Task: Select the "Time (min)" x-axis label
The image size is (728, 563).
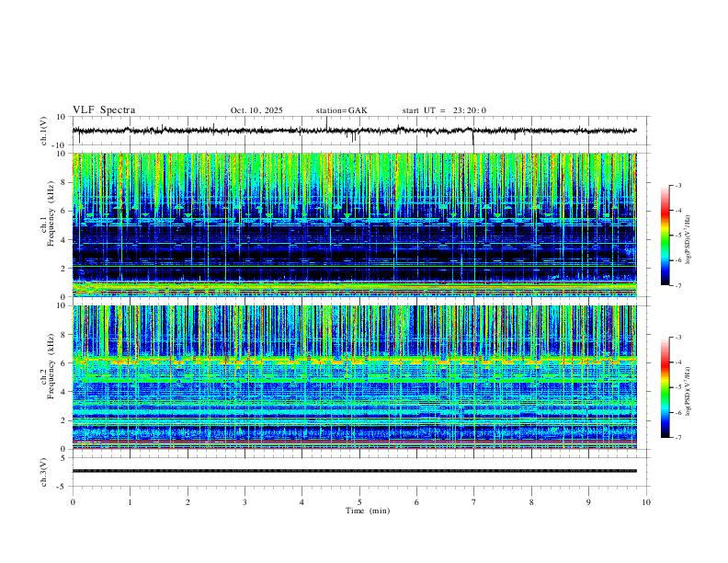Action: pyautogui.click(x=368, y=511)
